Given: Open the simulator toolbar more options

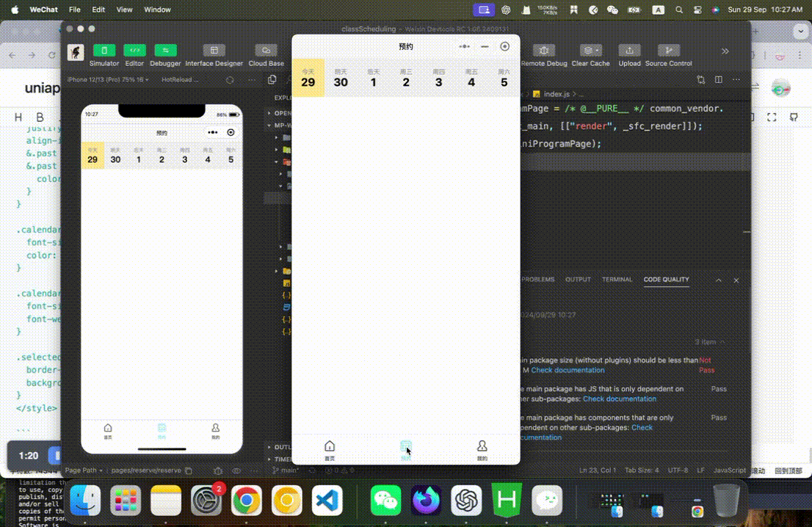Looking at the screenshot, I should (252, 80).
